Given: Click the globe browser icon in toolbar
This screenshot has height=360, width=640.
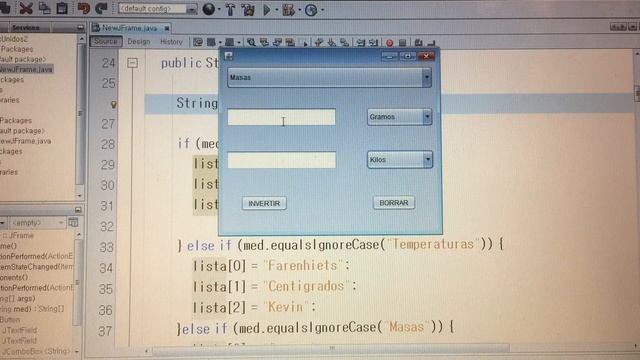Looking at the screenshot, I should tap(209, 9).
